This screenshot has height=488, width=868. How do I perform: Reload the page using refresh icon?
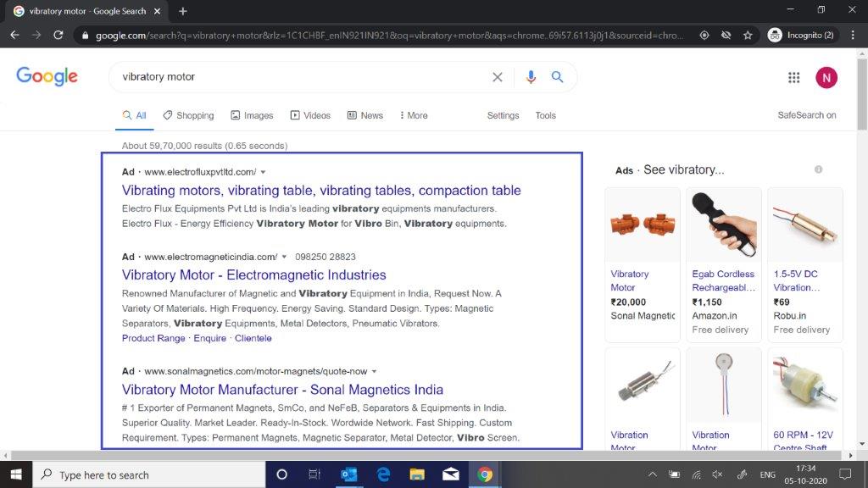pos(58,36)
